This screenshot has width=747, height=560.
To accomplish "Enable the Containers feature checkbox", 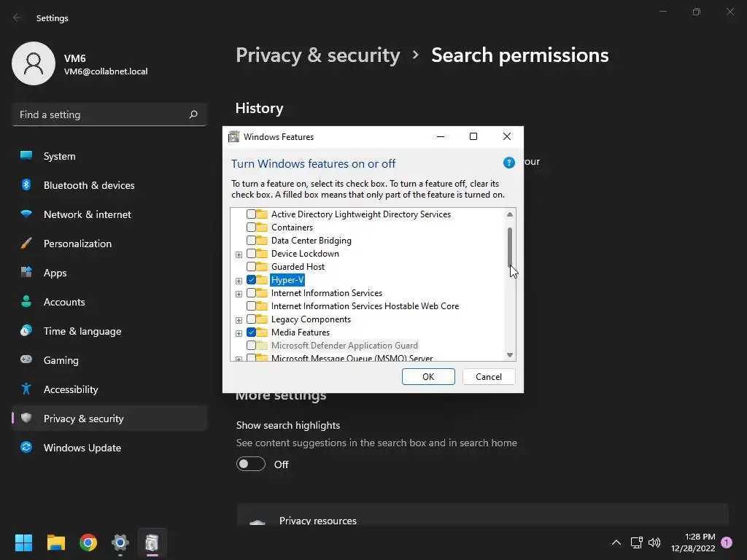I will coord(251,227).
